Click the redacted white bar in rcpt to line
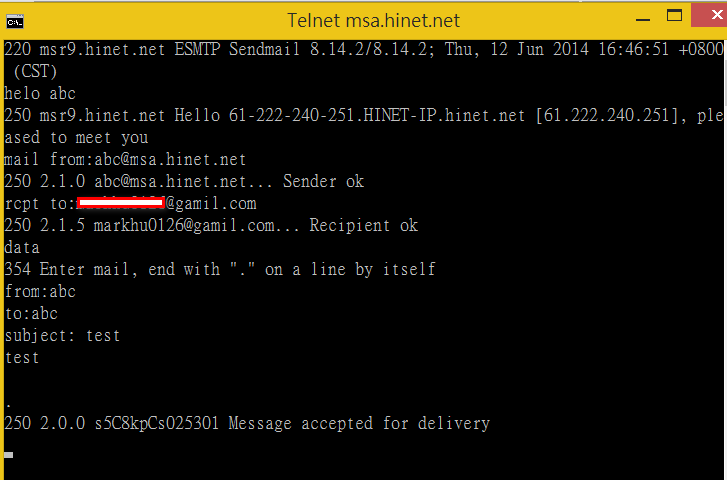This screenshot has height=480, width=727. tap(121, 202)
